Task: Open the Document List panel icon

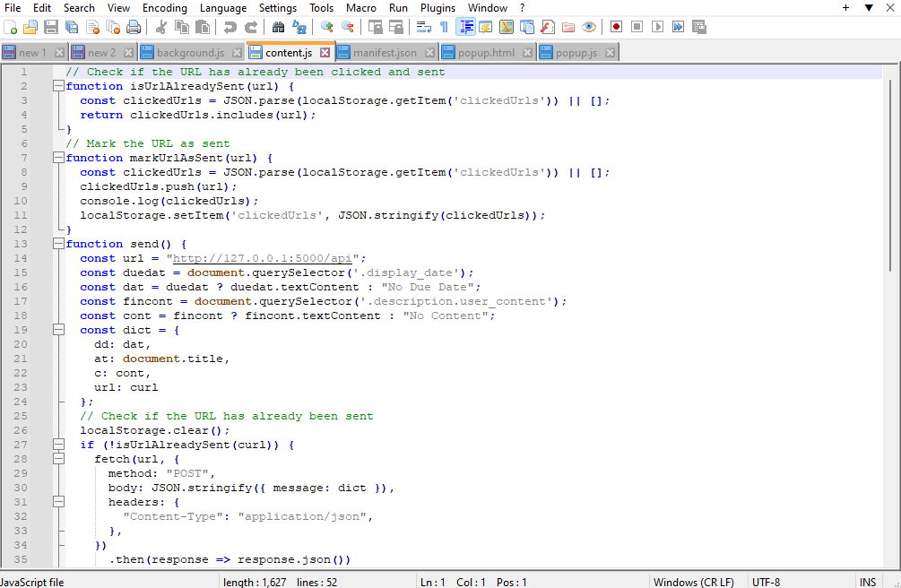Action: tap(527, 27)
